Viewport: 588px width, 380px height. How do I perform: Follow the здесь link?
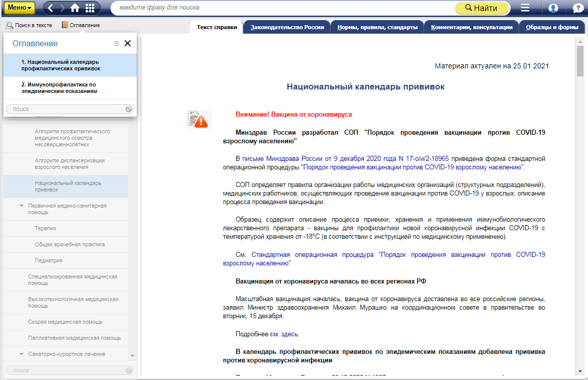click(x=289, y=334)
